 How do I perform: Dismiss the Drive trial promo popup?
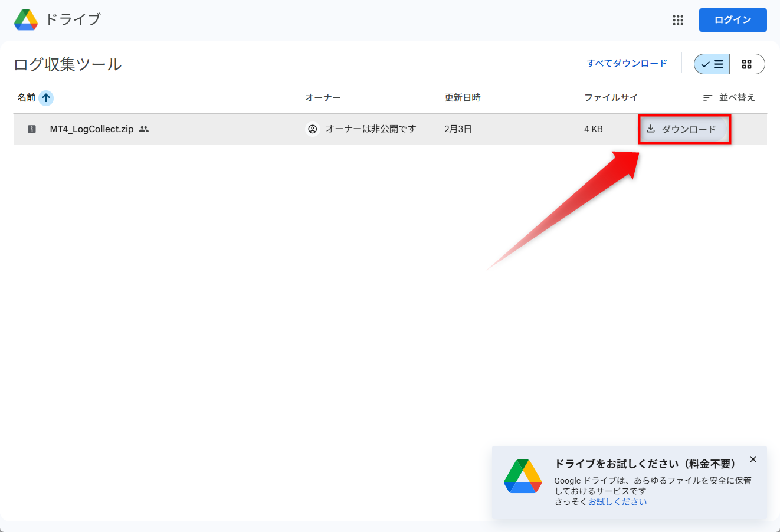tap(753, 459)
